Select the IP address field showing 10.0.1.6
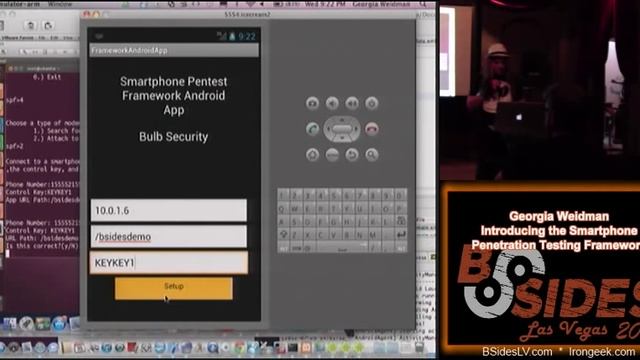This screenshot has height=360, width=640. [169, 210]
